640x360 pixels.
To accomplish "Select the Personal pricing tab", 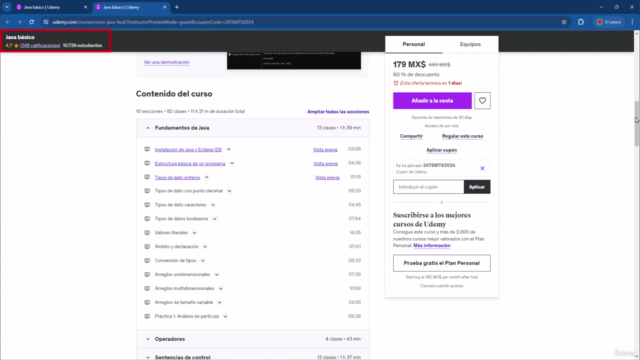I will click(x=413, y=44).
